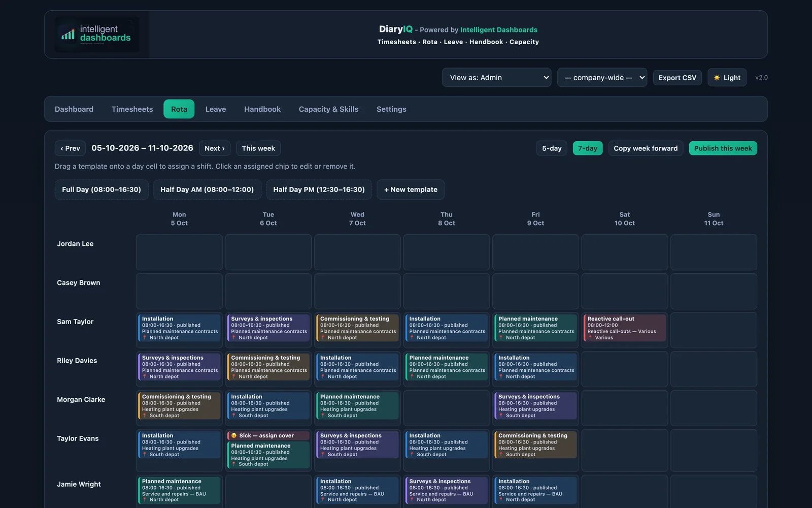This screenshot has width=812, height=508.
Task: Select the Full Day (08:00–16:30) template
Action: [x=101, y=189]
